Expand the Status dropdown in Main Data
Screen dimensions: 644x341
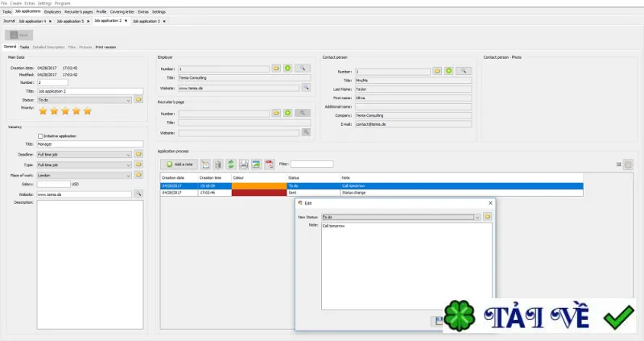point(128,100)
